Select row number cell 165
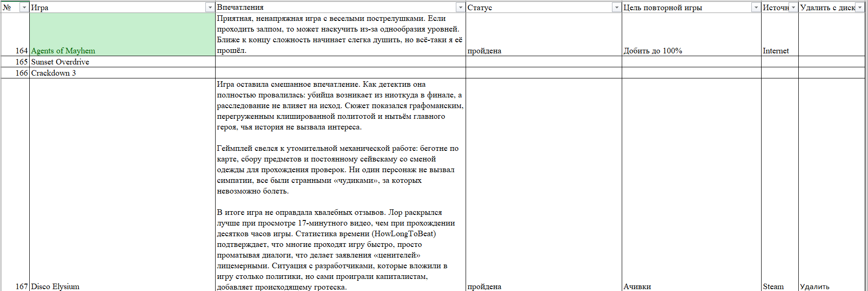 pyautogui.click(x=15, y=62)
